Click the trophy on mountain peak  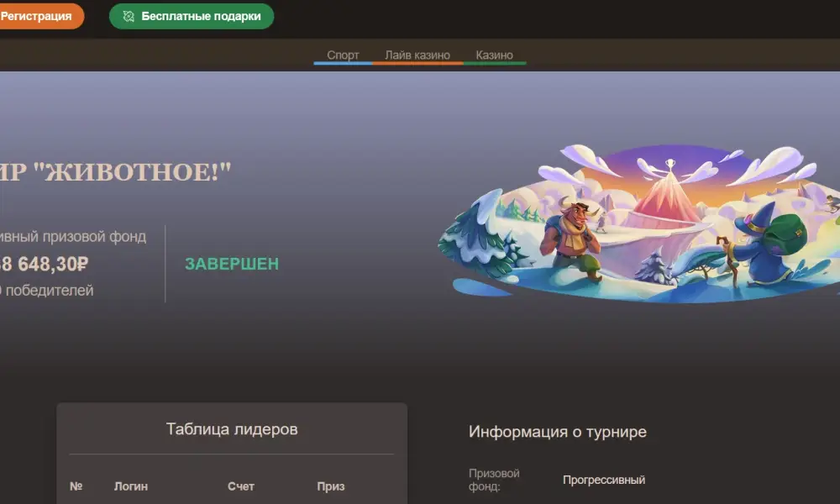pos(669,164)
